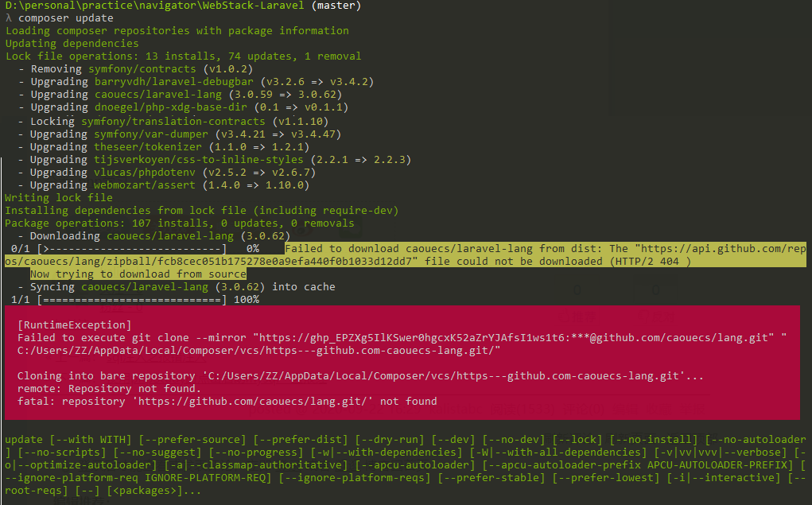Click the zipball URL with '(HTTP/2 404 )'
Viewport: 812px width, 505px height.
point(348,262)
